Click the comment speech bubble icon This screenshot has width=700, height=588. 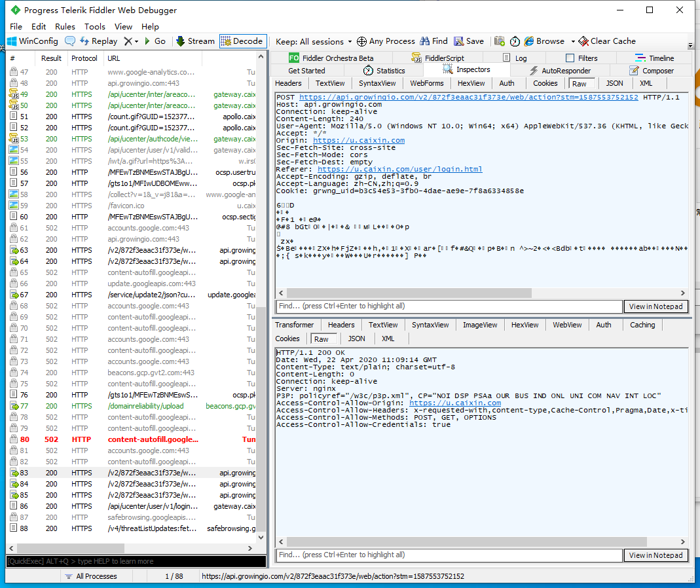70,41
